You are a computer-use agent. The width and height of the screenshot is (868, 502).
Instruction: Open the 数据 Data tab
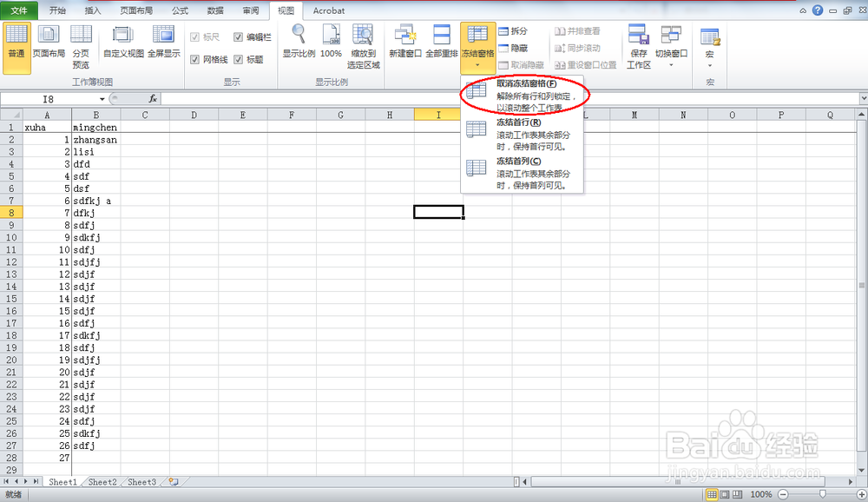pos(215,10)
